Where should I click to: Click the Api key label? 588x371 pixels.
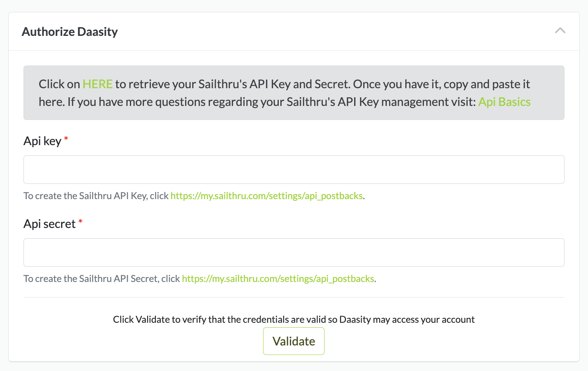pos(42,141)
